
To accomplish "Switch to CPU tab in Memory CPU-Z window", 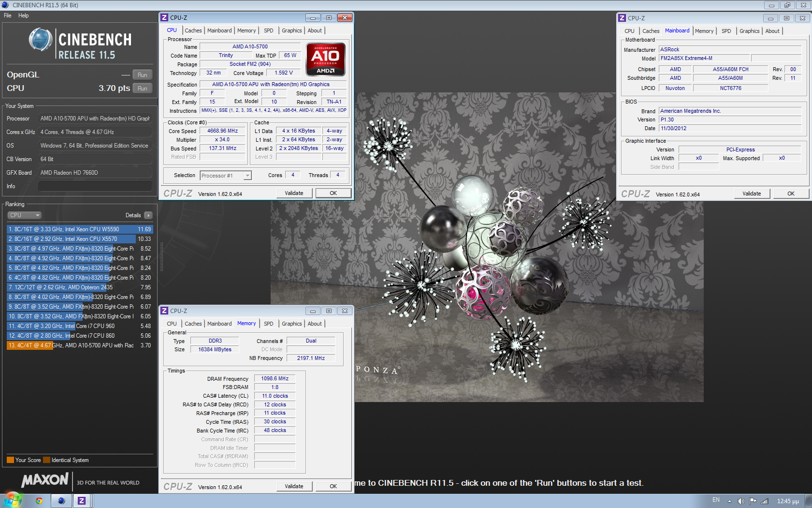I will pos(172,324).
